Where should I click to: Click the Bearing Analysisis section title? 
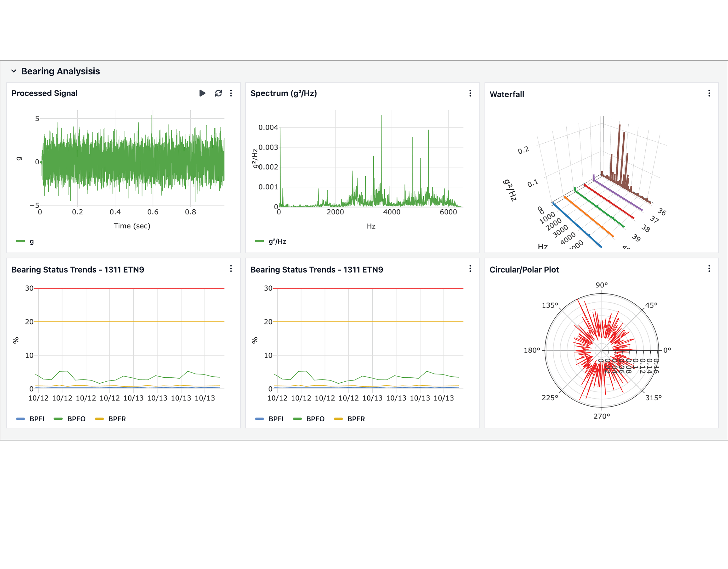click(x=60, y=71)
